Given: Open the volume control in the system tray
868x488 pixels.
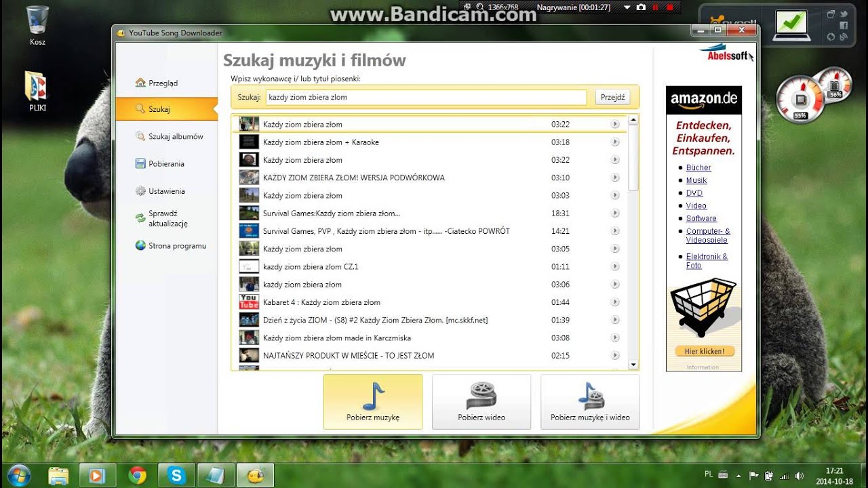Looking at the screenshot, I should [800, 476].
